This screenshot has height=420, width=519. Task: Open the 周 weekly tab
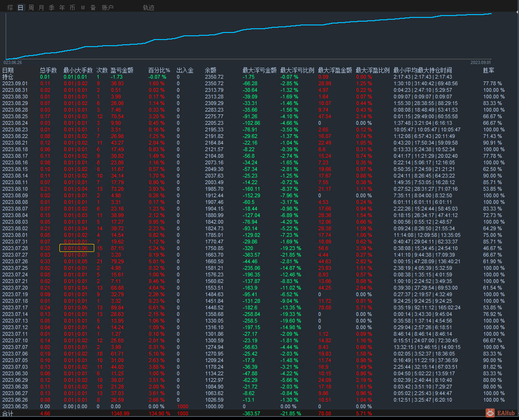[x=31, y=8]
